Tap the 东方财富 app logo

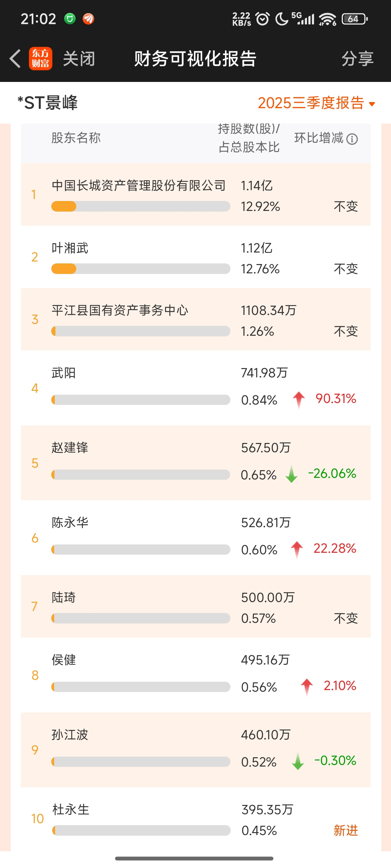tap(40, 59)
